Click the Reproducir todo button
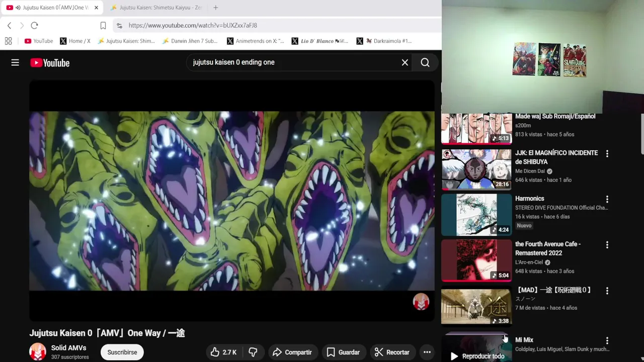Viewport: 644px width, 362px height. pyautogui.click(x=476, y=356)
